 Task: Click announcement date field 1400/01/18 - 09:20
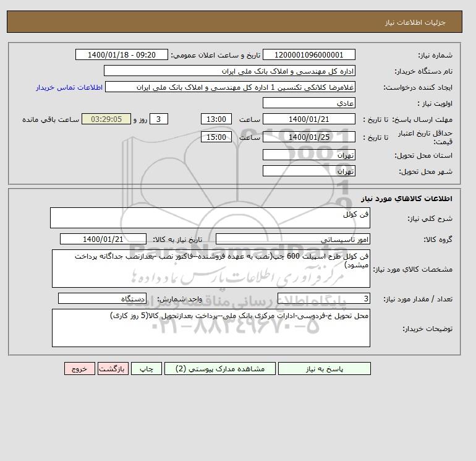pos(121,55)
